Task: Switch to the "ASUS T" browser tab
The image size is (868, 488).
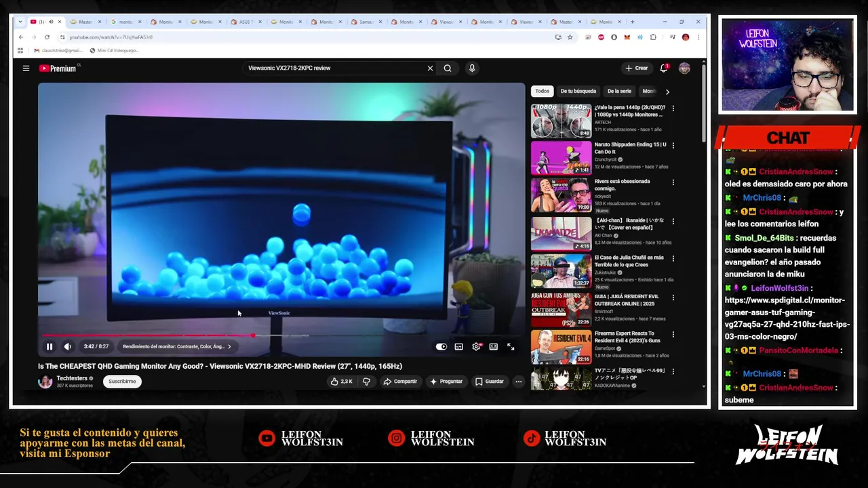Action: click(x=245, y=22)
